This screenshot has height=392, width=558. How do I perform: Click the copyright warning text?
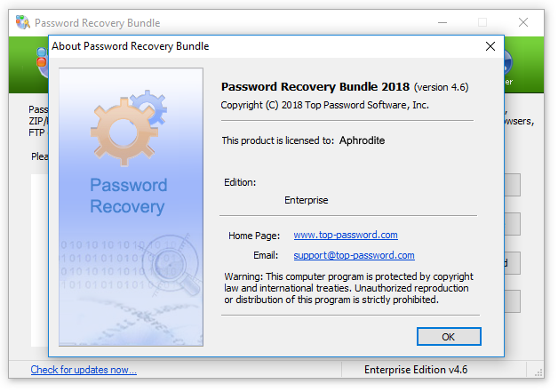tap(348, 288)
